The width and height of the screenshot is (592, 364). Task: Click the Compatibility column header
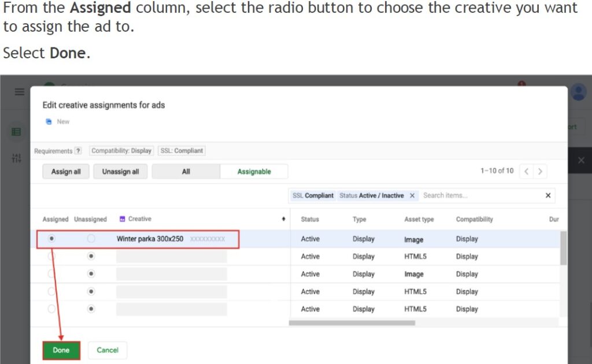click(x=475, y=219)
